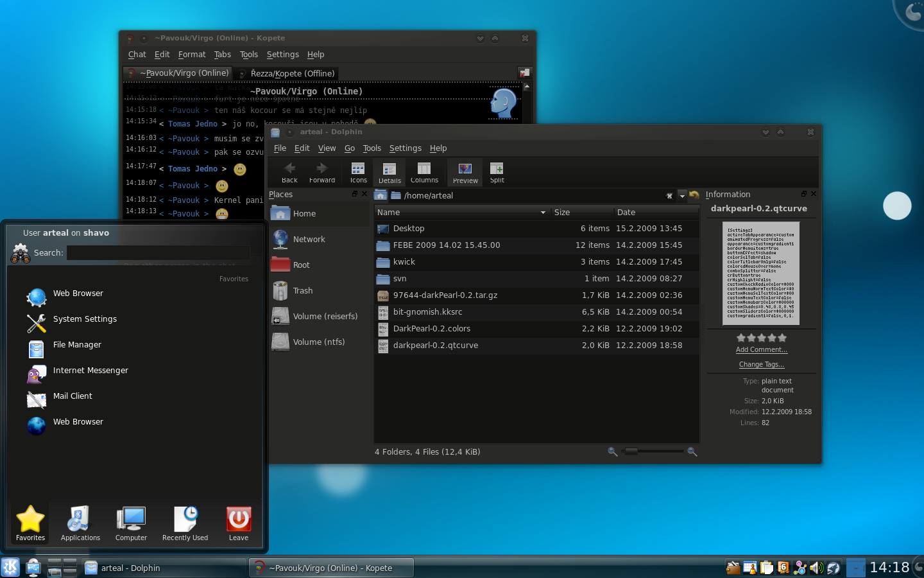Sort by Name column header

click(x=462, y=212)
